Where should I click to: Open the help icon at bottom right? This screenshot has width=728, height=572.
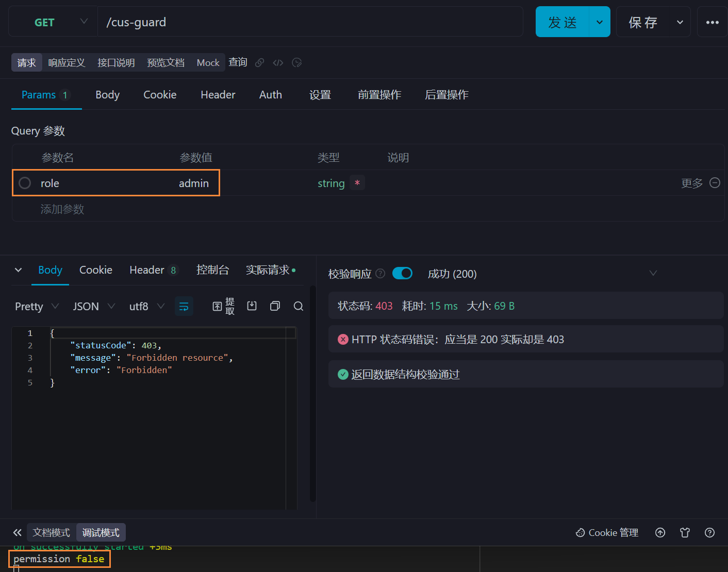(x=709, y=532)
